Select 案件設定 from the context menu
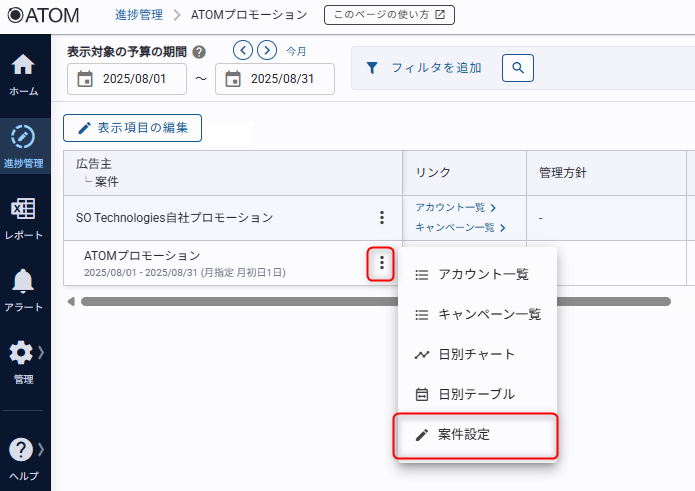 [475, 435]
